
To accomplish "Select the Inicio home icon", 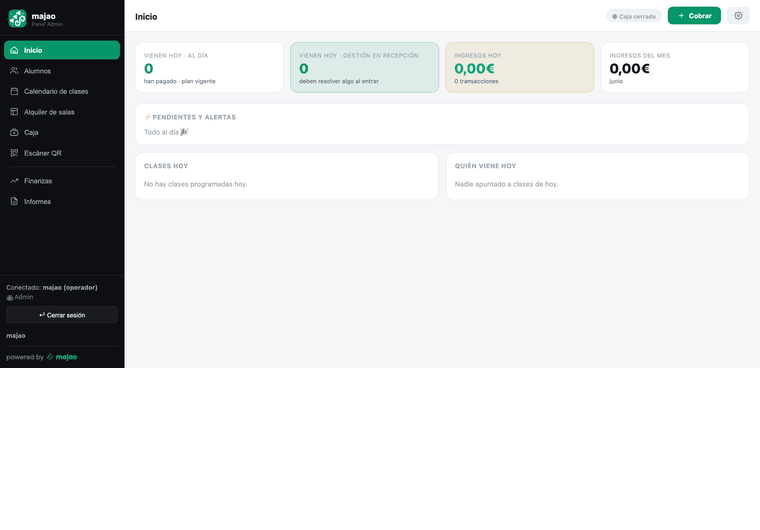I will (x=14, y=50).
